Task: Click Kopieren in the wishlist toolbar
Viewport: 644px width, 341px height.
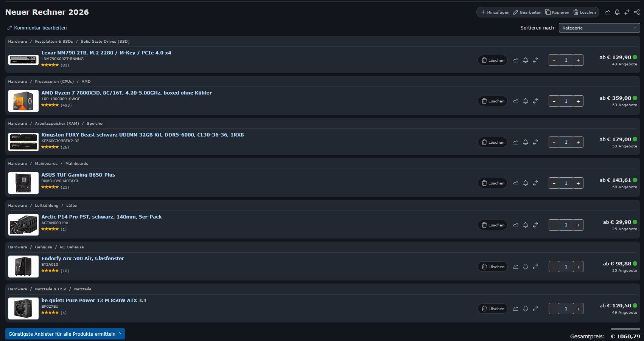Action: [x=557, y=12]
